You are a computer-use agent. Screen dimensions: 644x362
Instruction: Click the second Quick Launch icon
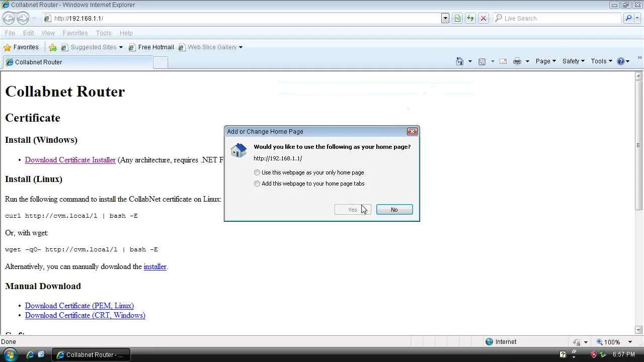(41, 354)
